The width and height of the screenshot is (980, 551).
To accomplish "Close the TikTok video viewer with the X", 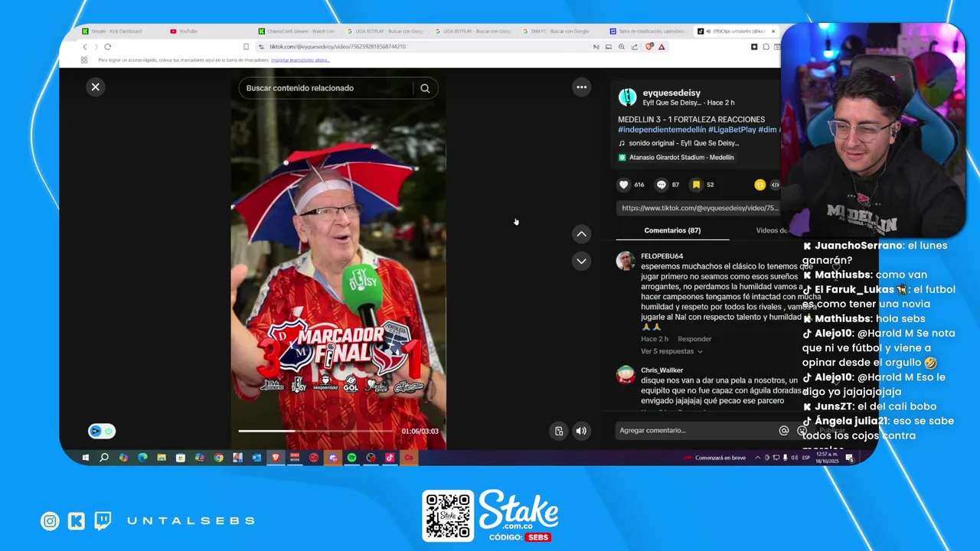I will point(96,87).
